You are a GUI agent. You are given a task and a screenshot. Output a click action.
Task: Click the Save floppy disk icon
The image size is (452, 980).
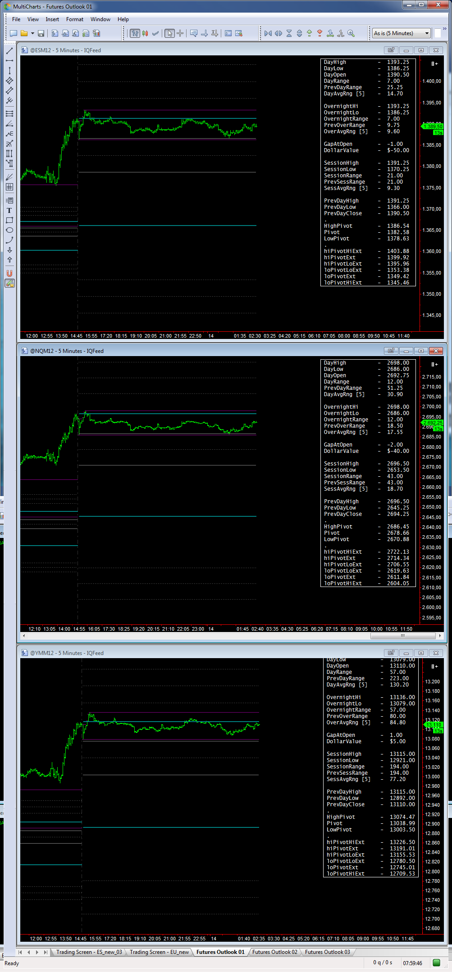pyautogui.click(x=41, y=33)
